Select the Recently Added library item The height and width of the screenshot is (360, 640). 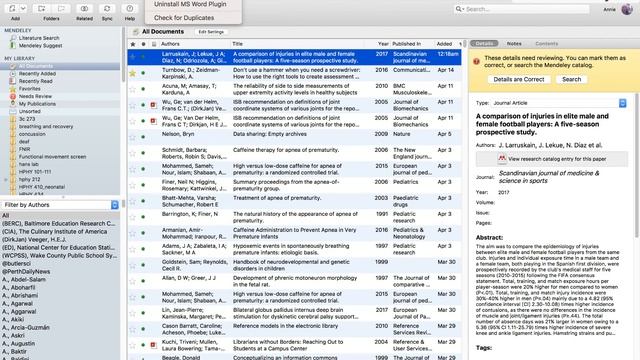coord(37,74)
